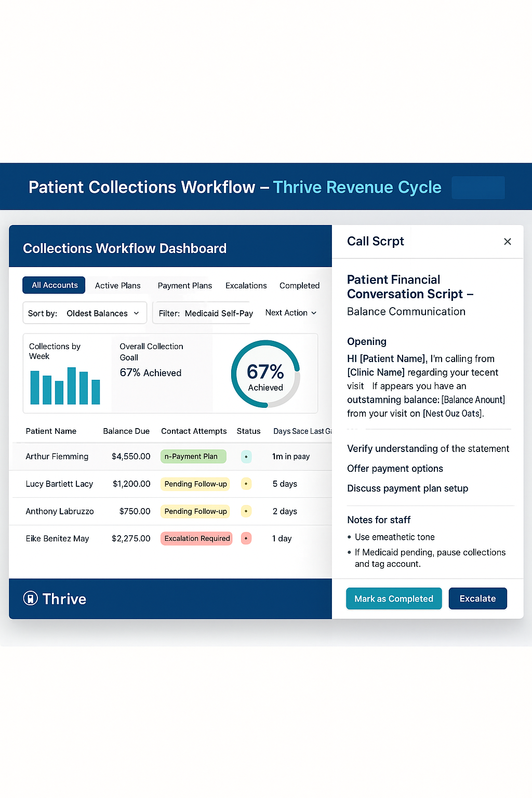532x798 pixels.
Task: Click the 5 days cell
Action: pyautogui.click(x=285, y=484)
